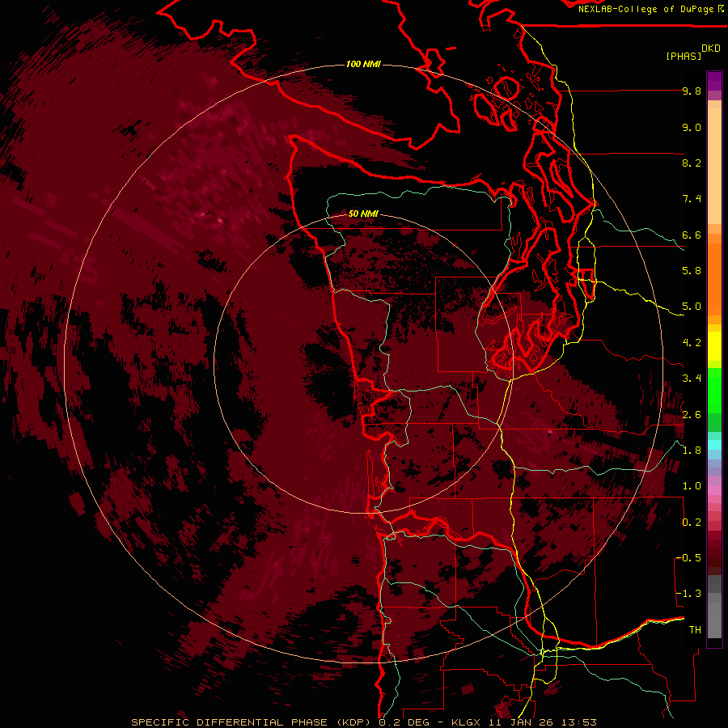
Task: Click the 11 JAN 26 date text
Action: pos(522,722)
